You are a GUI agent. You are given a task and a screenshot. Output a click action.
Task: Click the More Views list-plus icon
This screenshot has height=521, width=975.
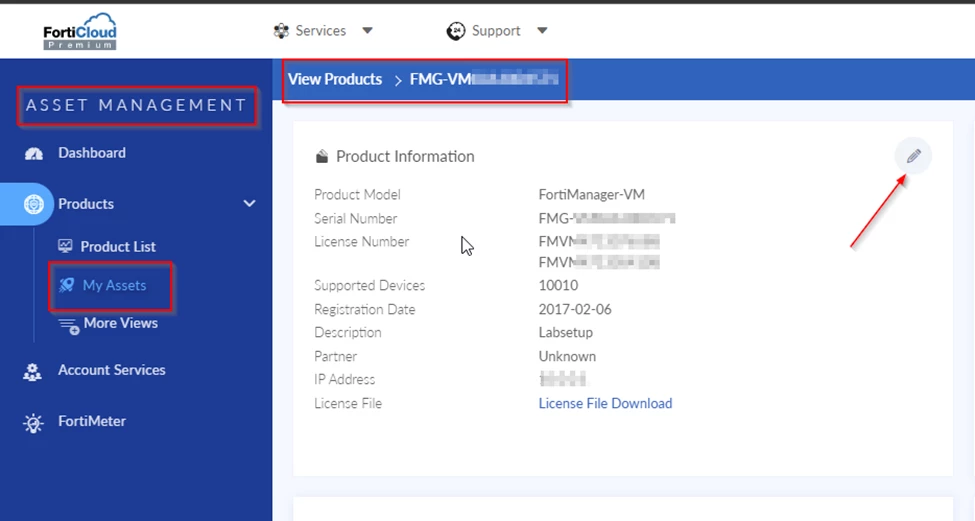click(x=68, y=325)
